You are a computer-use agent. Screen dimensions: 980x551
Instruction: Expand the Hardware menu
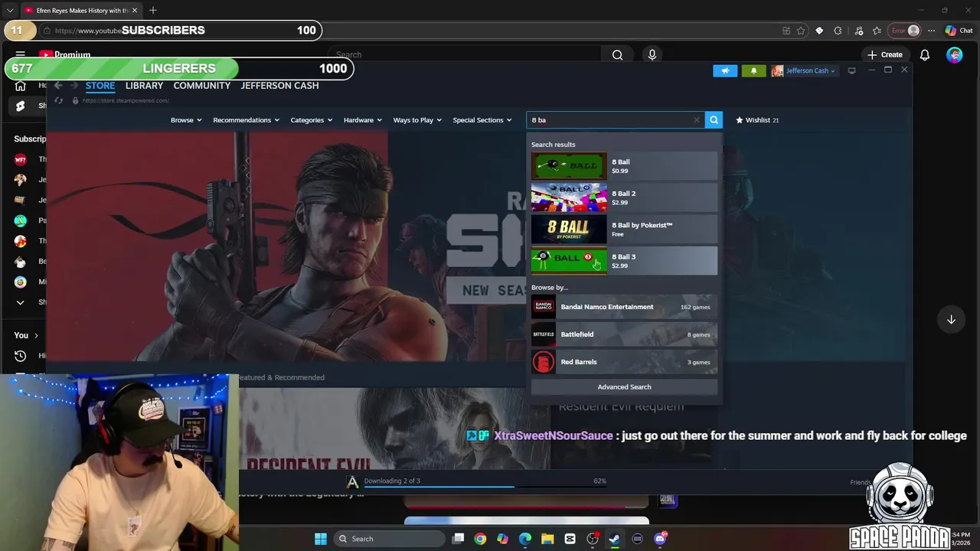click(x=362, y=120)
